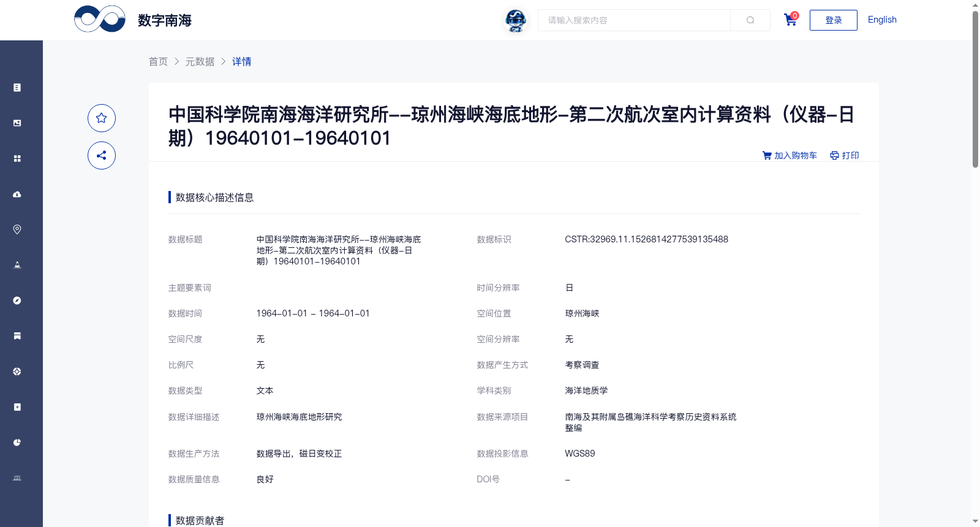Viewport: 980px width, 527px height.
Task: Click the 主题要素词 label
Action: (189, 288)
